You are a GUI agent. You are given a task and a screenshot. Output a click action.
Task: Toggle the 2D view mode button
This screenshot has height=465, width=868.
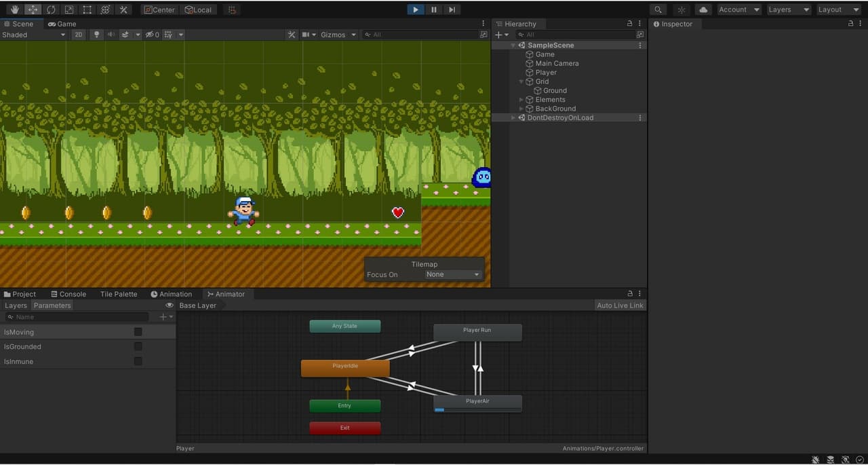click(79, 35)
